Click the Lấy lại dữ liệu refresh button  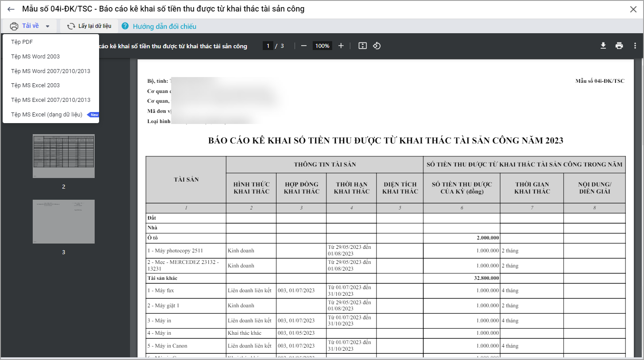(89, 26)
